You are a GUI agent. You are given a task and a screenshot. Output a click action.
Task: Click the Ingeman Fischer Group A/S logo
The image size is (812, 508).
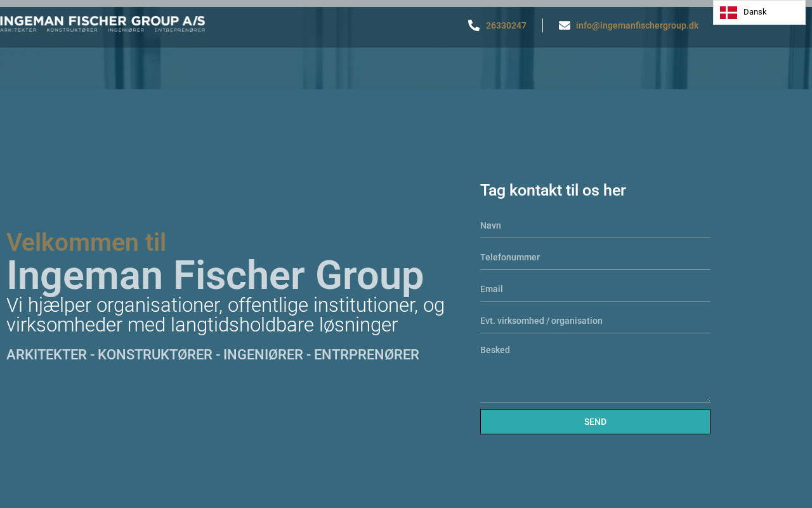click(103, 23)
